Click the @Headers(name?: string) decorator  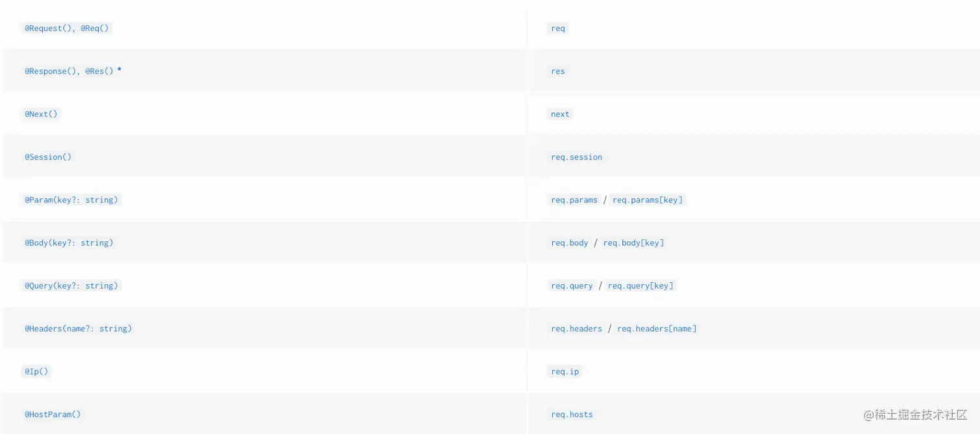78,328
